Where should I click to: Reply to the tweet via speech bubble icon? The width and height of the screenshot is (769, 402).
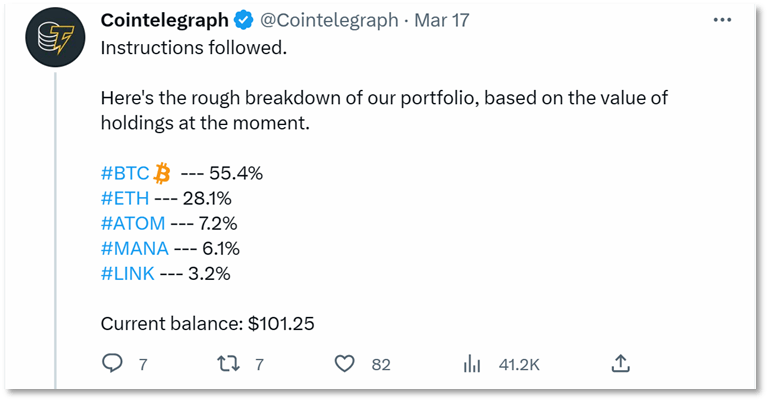click(114, 364)
